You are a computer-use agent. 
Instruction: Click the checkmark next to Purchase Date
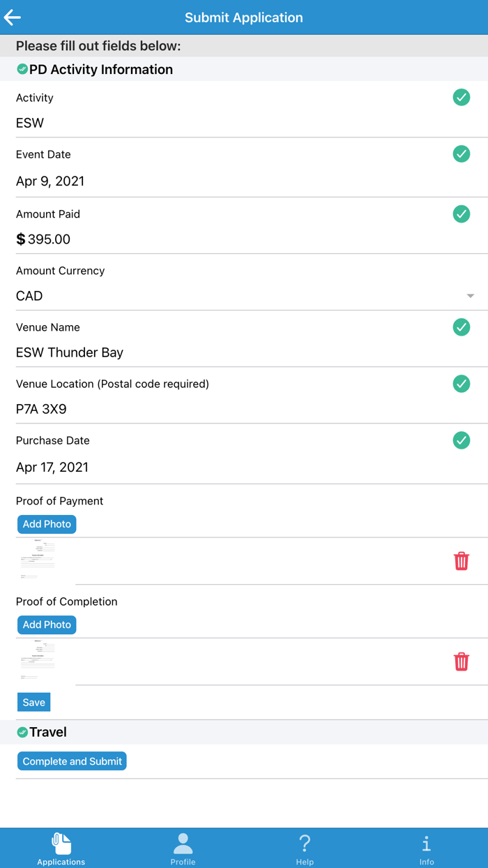(x=461, y=440)
